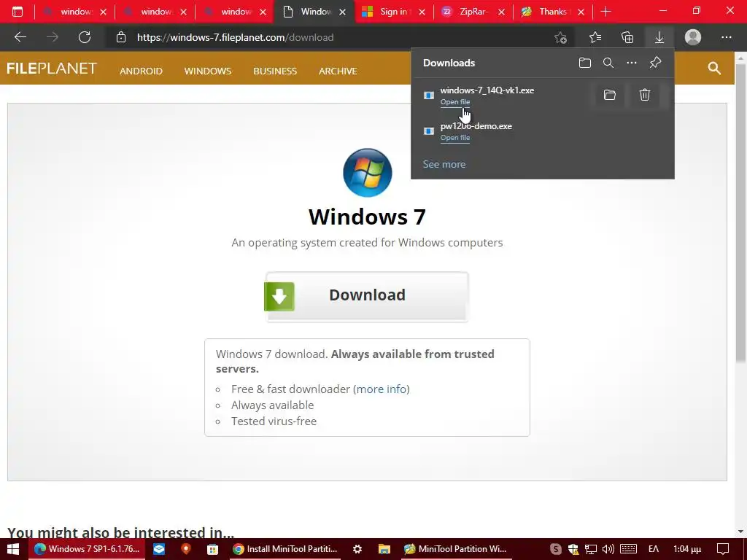Switch to Chrome Install MiniTool taskbar window

(x=285, y=549)
